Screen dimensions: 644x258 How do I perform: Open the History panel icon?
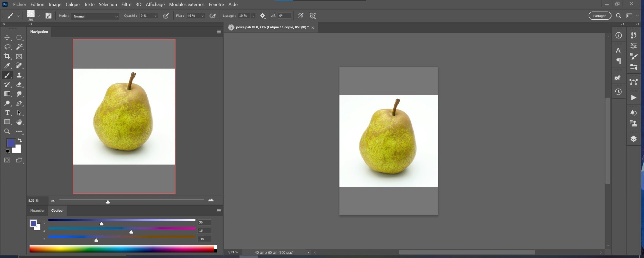point(618,92)
